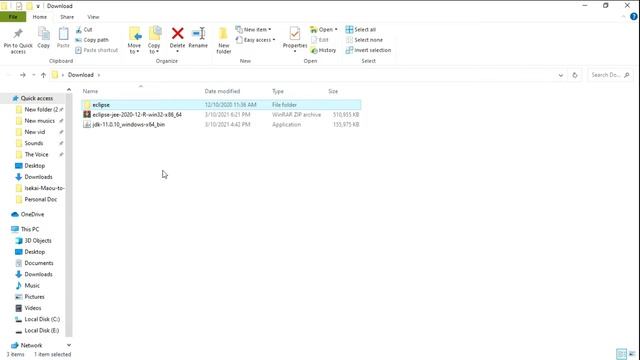Click the Refresh button
The width and height of the screenshot is (640, 360).
tap(575, 75)
